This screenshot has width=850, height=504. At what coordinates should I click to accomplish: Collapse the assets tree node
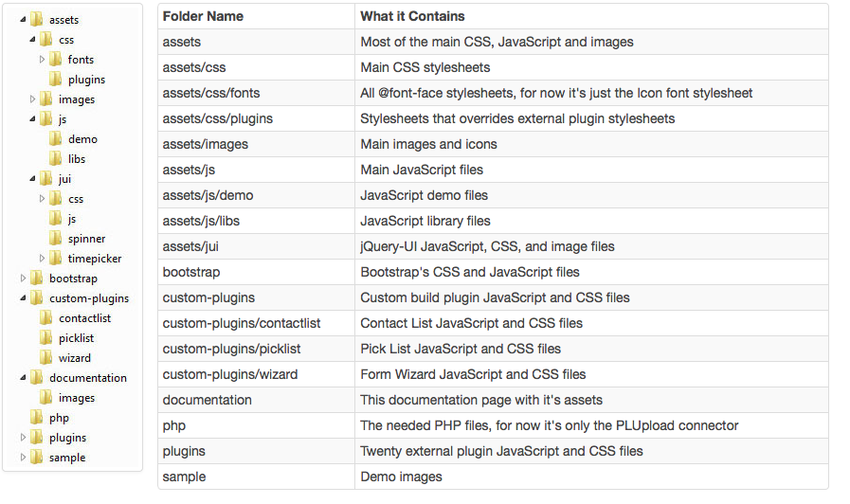(x=23, y=20)
